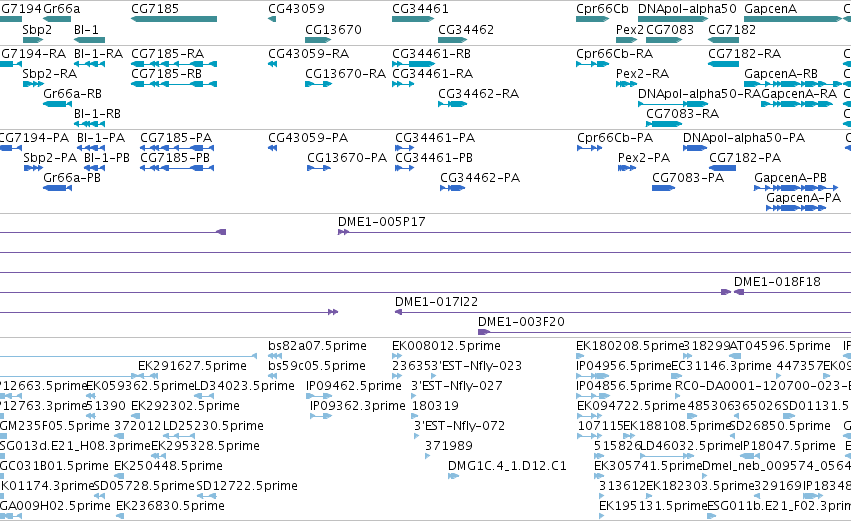Click protein label CG13670-PA

(347, 157)
